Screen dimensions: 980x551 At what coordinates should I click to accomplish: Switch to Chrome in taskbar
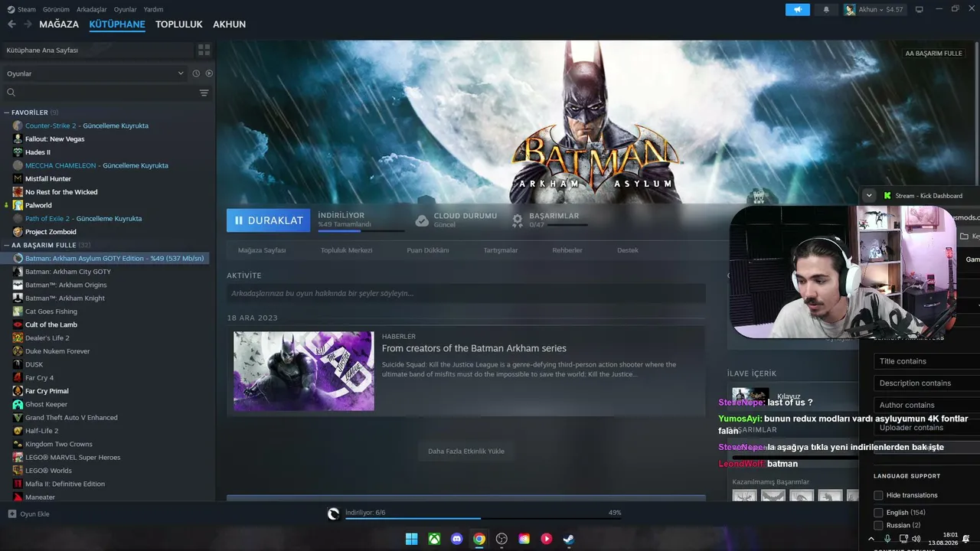[x=479, y=539]
